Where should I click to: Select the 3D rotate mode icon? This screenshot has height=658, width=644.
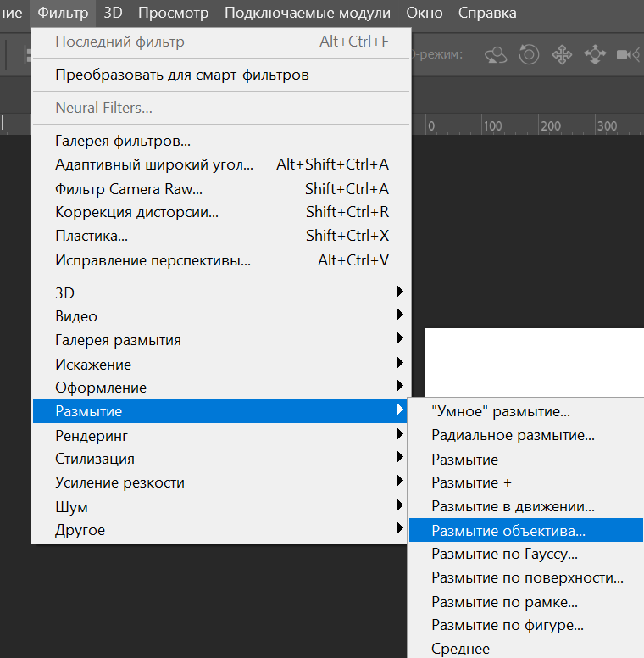click(x=496, y=54)
